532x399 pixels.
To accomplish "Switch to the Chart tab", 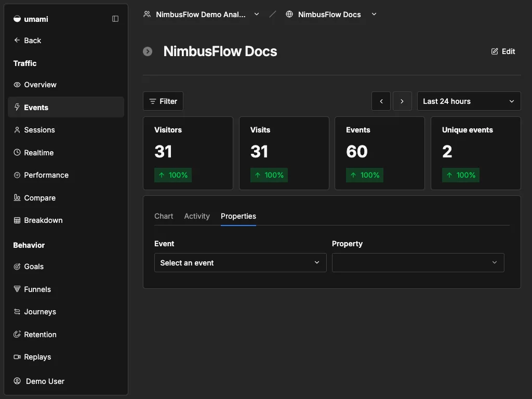I will click(164, 216).
